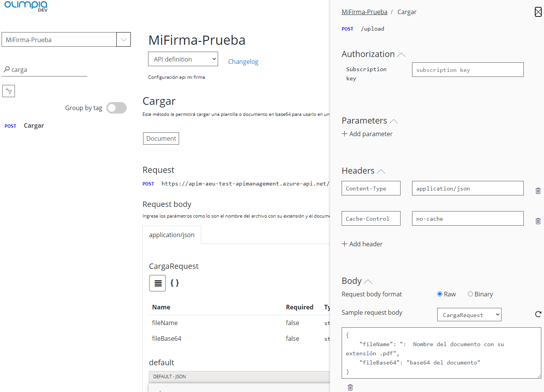
Task: Remove the Cache-Control header using trash icon
Action: (x=538, y=221)
